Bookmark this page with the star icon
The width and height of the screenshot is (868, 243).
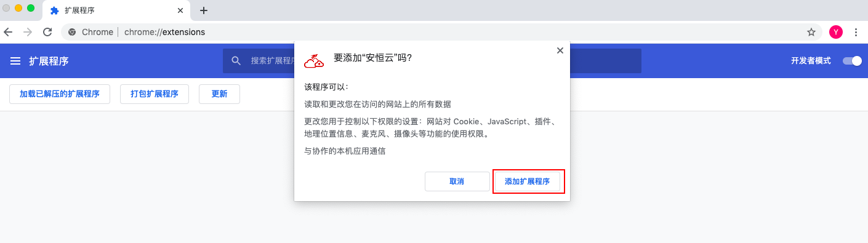coord(811,32)
